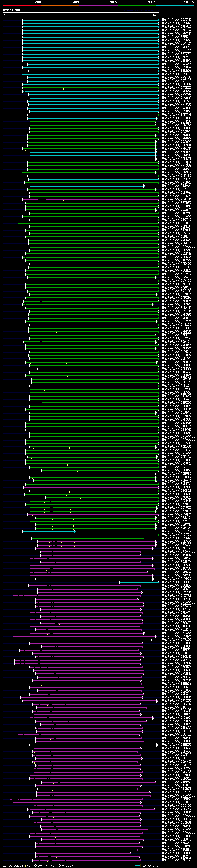
Task: Select the UniRef100_C5WVL7 label
Action: pos(177,57)
